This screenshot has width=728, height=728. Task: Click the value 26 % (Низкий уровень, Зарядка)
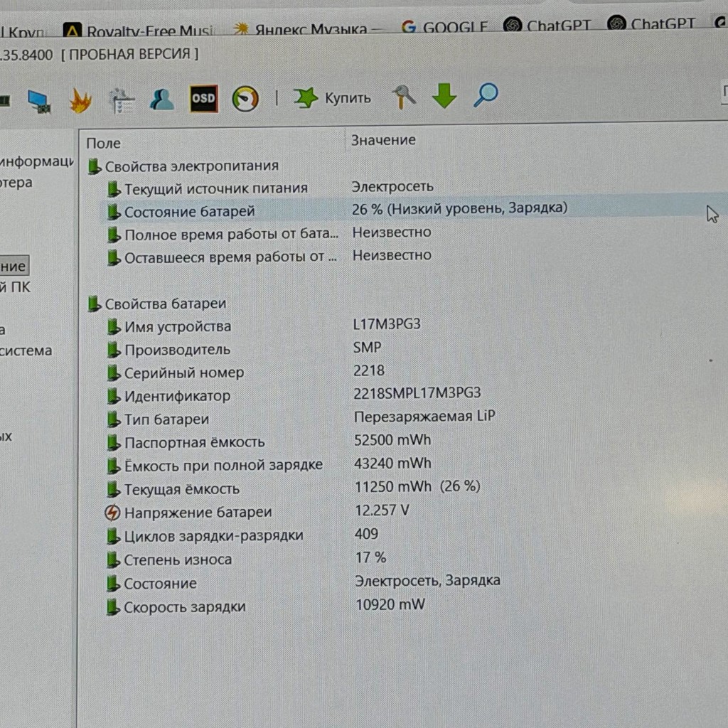pos(460,208)
